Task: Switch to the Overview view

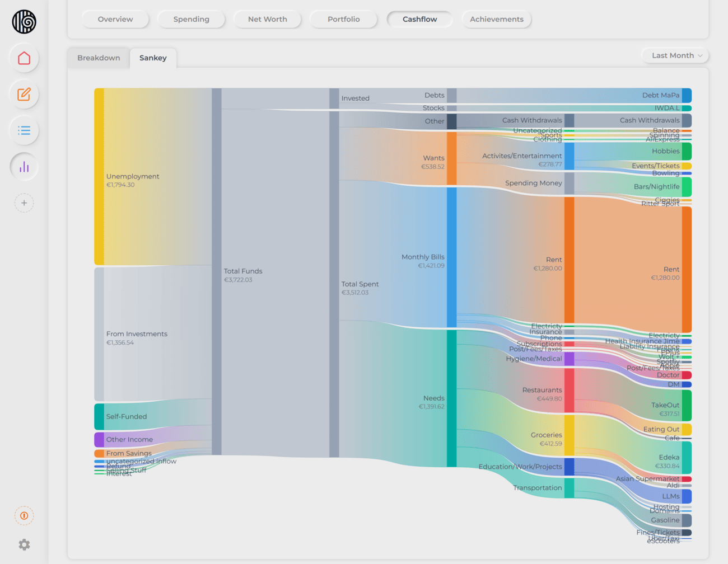Action: [115, 19]
